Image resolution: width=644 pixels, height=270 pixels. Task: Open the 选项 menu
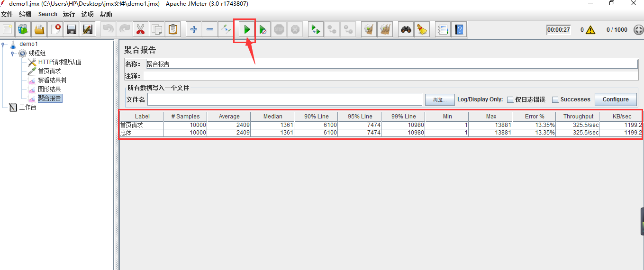tap(88, 14)
